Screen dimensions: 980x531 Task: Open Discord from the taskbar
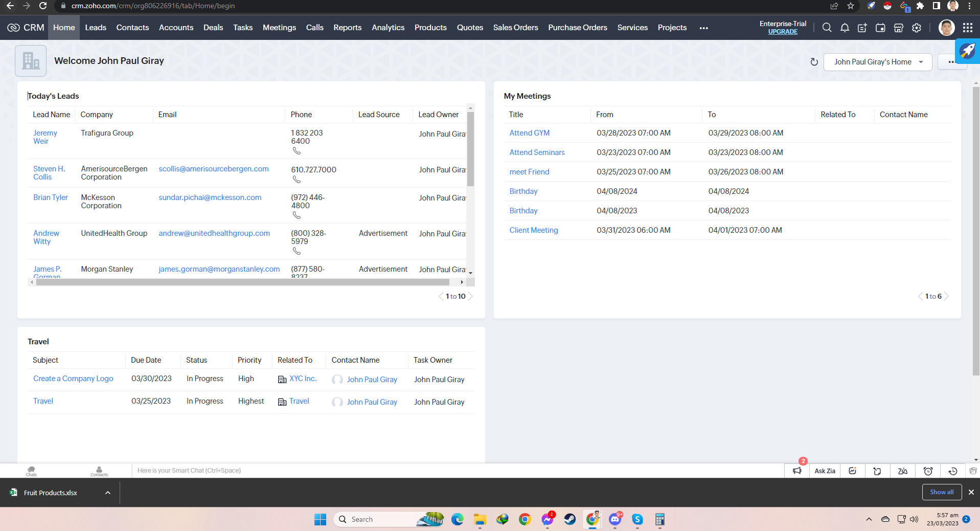(615, 519)
